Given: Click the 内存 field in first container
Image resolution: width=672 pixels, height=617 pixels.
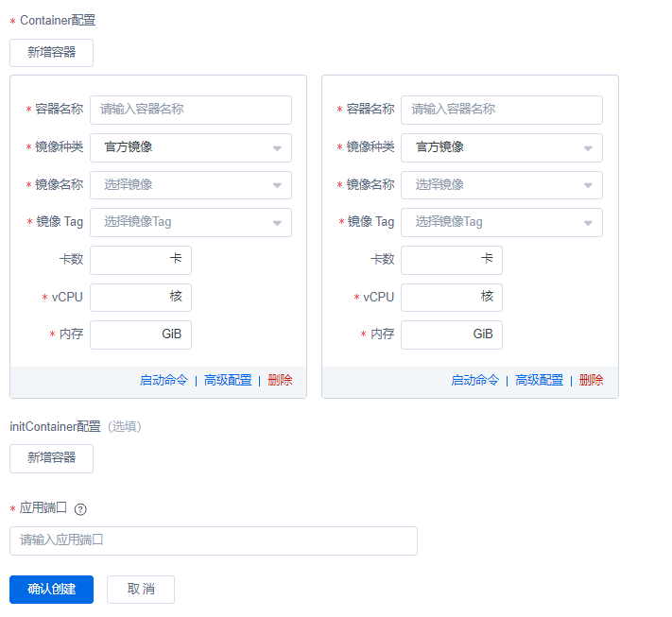Looking at the screenshot, I should click(x=129, y=335).
